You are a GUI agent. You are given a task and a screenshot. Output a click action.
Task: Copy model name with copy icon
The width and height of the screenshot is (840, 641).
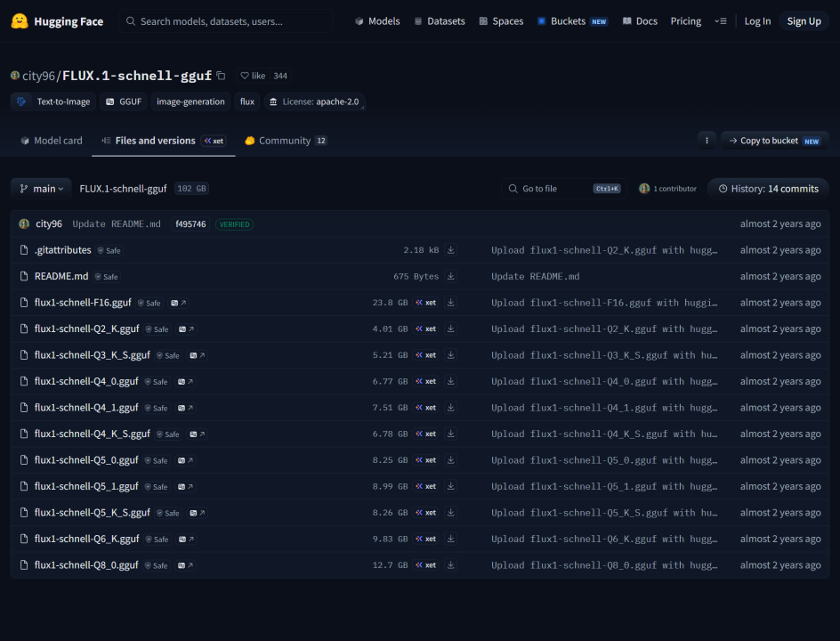(x=221, y=76)
